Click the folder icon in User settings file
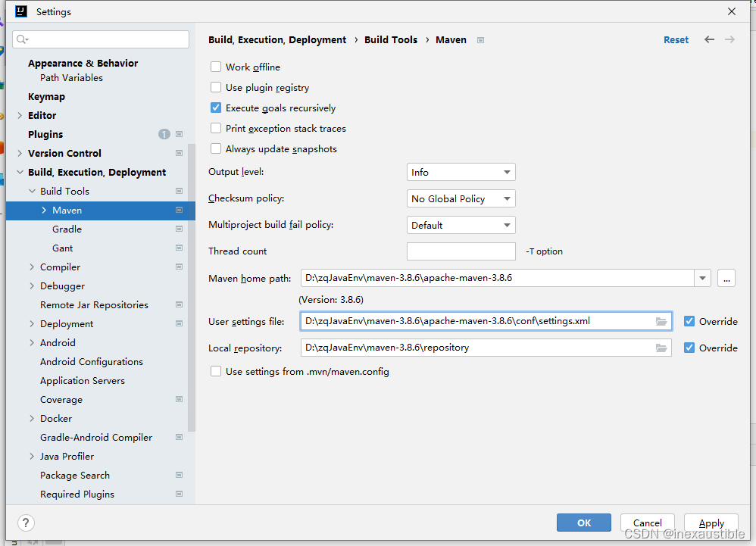This screenshot has width=756, height=546. tap(661, 321)
